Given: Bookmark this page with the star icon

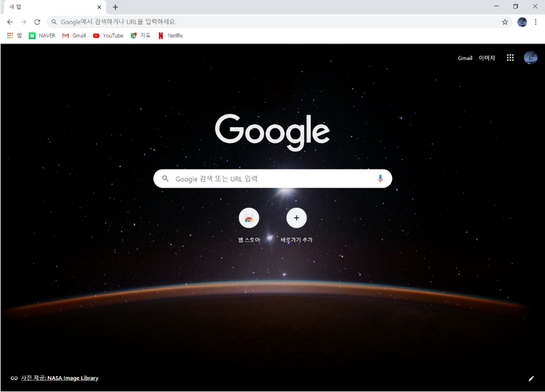Looking at the screenshot, I should pos(504,22).
